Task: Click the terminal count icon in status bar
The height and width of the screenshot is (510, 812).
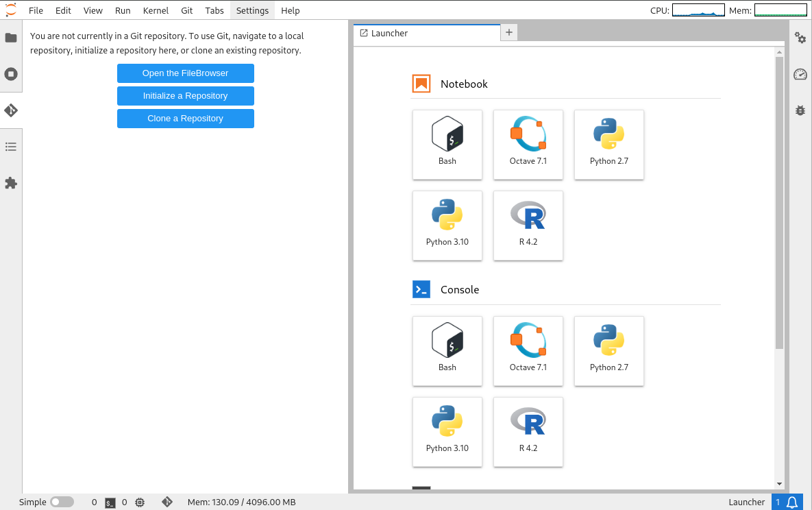Action: coord(110,502)
